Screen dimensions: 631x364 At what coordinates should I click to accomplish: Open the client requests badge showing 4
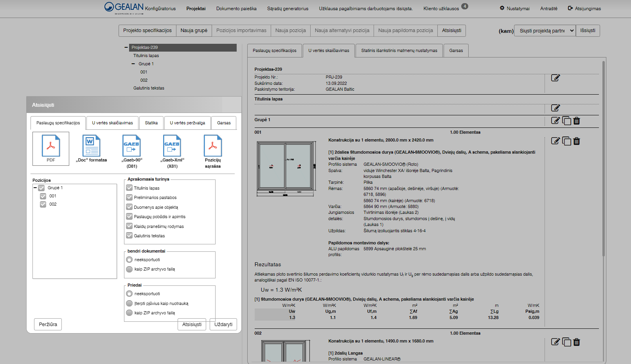(x=464, y=6)
